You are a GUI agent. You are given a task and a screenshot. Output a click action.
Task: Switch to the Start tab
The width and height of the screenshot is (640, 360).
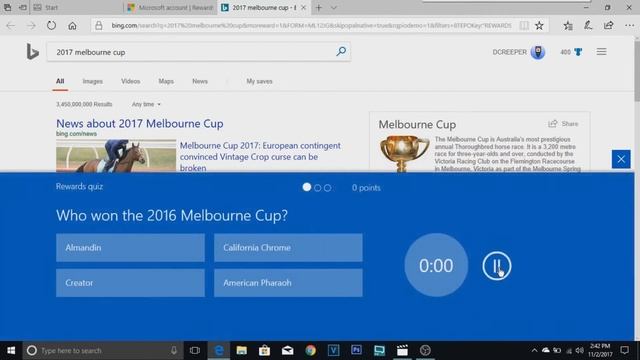(x=76, y=7)
